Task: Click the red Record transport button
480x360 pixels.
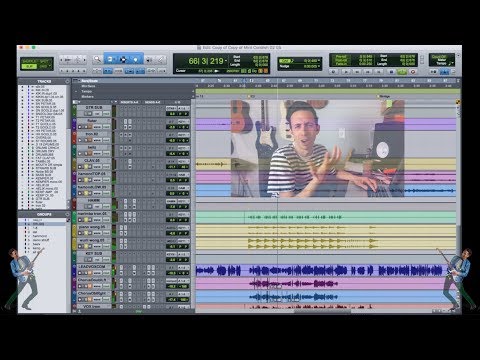Action: (413, 72)
